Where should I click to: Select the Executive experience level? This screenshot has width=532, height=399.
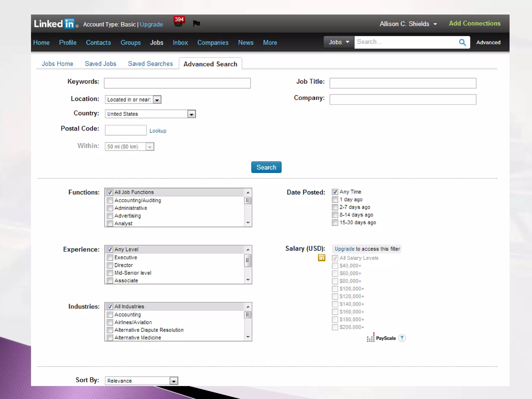pos(110,258)
